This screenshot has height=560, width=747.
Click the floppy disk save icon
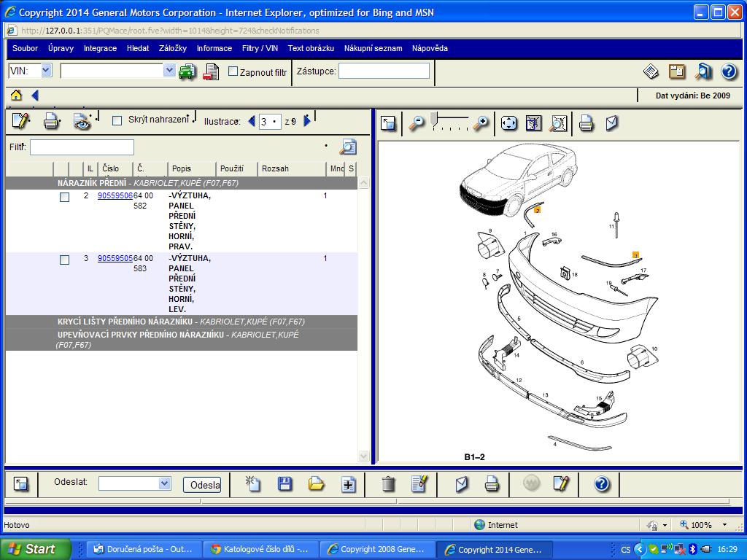click(x=285, y=484)
